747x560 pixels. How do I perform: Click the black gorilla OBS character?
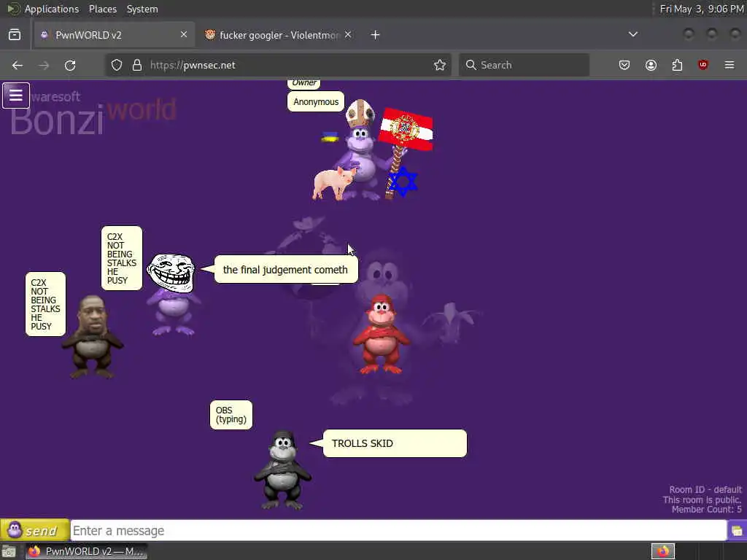pos(282,470)
